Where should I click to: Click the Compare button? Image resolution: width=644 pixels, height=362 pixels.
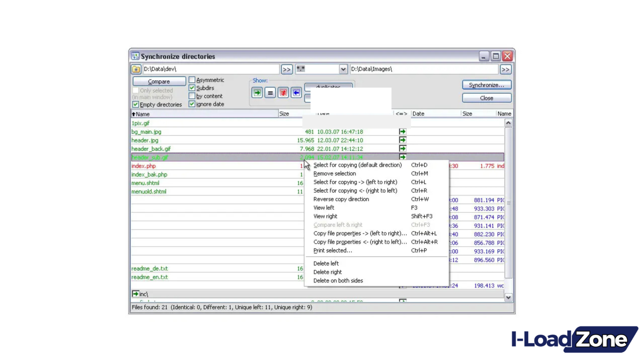coord(159,81)
